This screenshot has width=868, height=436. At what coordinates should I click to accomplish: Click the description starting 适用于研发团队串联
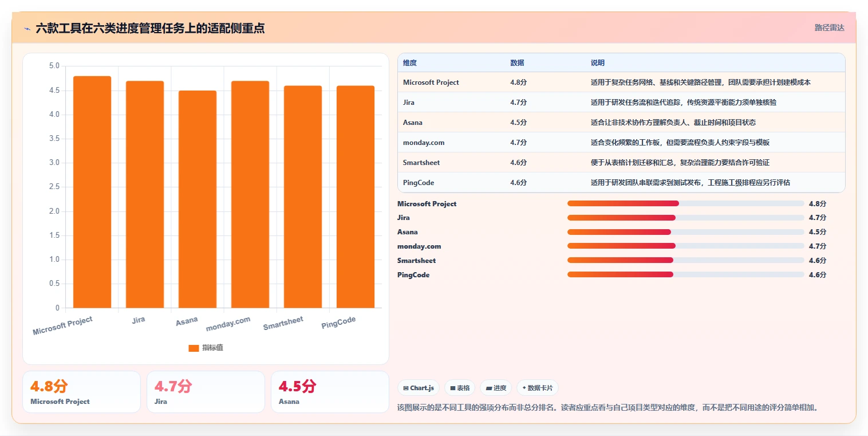[x=691, y=183]
